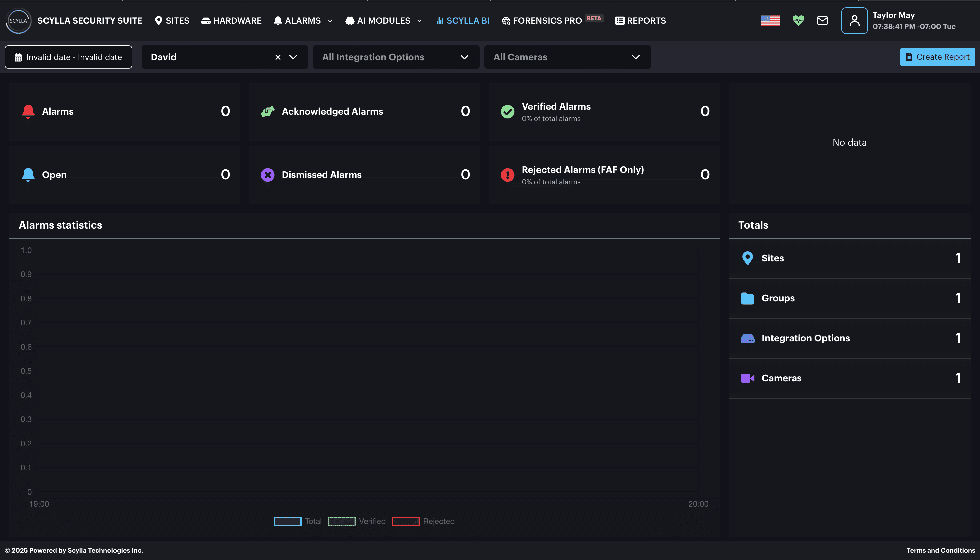The width and height of the screenshot is (980, 560).
Task: Open the mail envelope icon
Action: click(822, 21)
